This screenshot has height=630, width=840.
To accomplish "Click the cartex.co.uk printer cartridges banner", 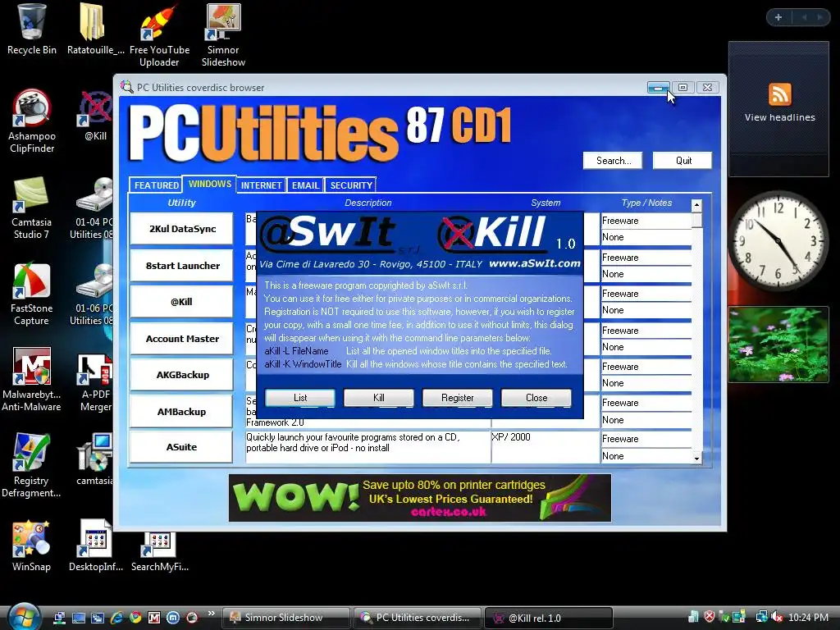I will (419, 498).
